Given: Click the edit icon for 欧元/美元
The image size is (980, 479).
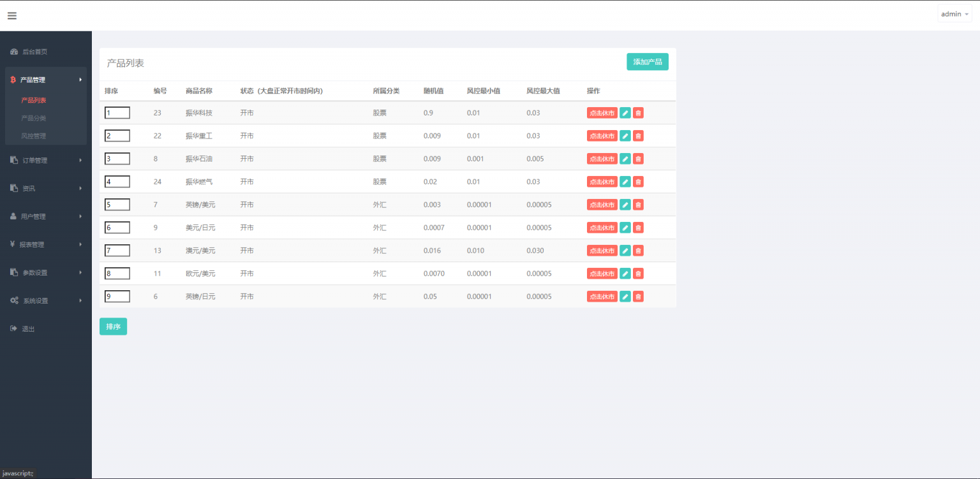Looking at the screenshot, I should coord(625,274).
